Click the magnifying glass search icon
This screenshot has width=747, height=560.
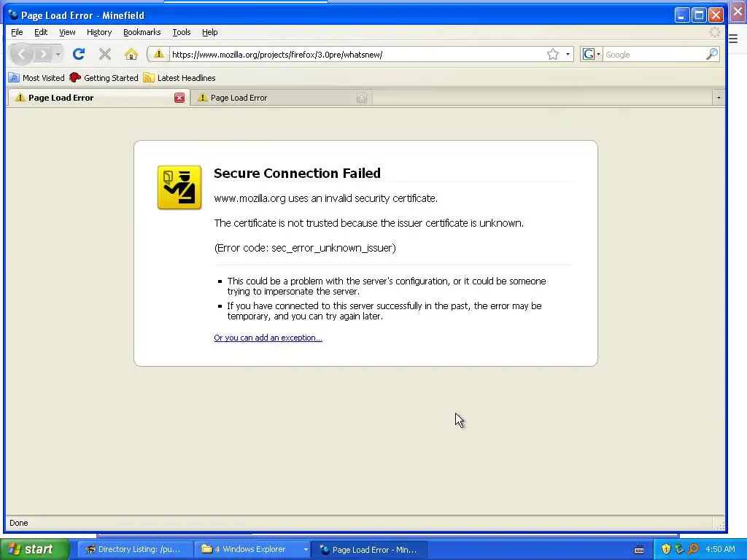[x=712, y=54]
